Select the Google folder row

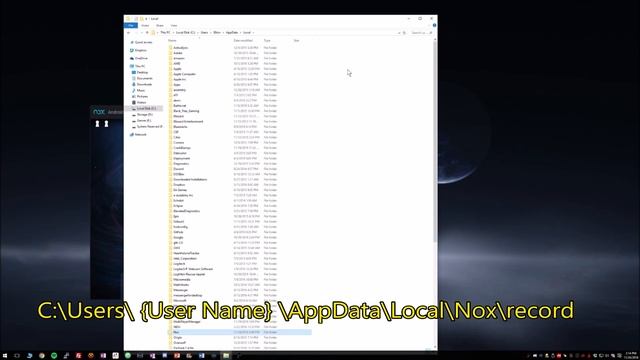pos(240,238)
